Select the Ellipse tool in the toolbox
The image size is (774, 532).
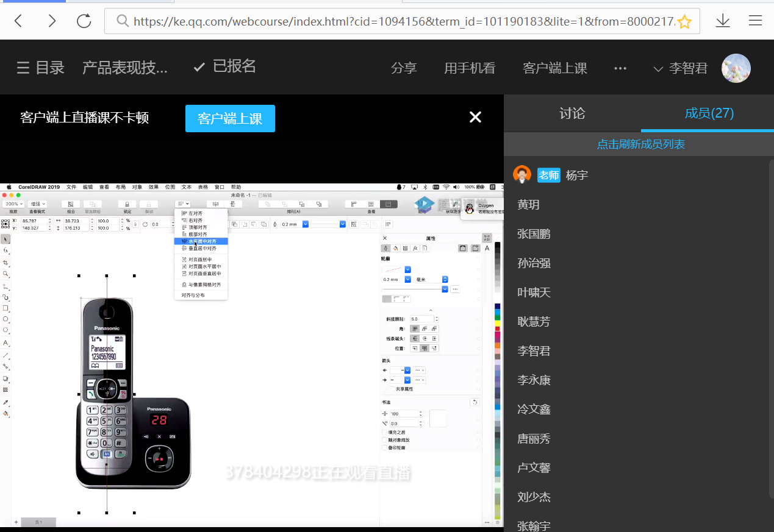[5, 319]
